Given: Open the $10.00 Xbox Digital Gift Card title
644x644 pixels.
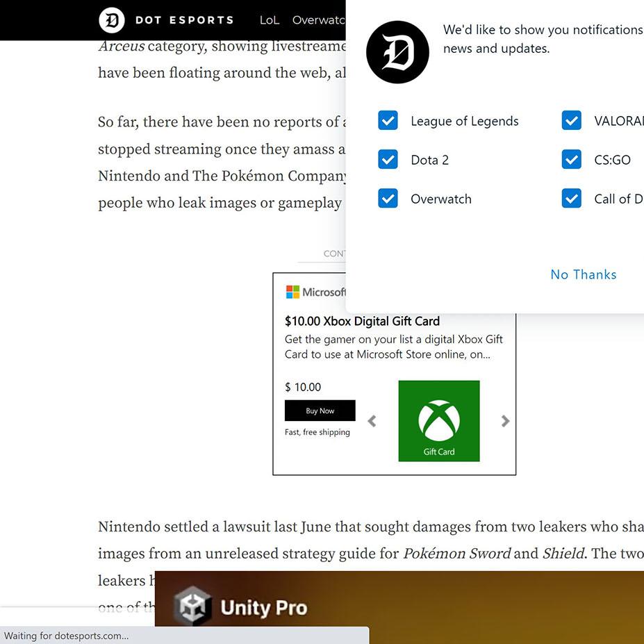Looking at the screenshot, I should click(362, 321).
